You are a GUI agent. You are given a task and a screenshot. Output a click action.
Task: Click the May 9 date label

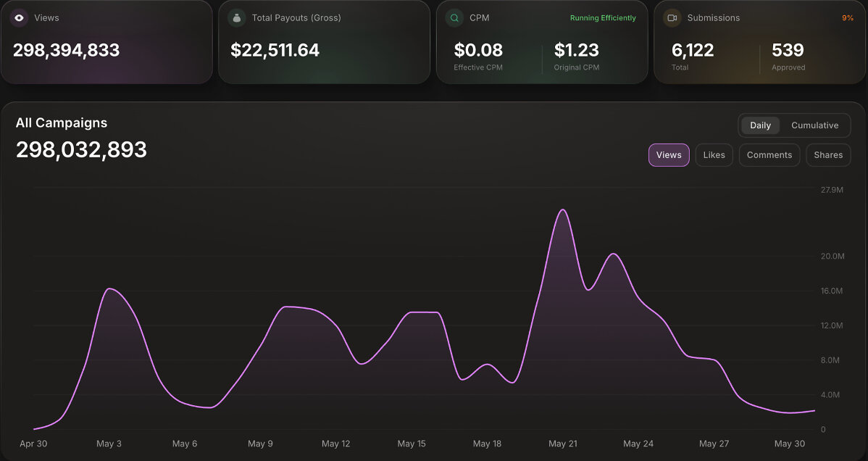click(x=260, y=444)
